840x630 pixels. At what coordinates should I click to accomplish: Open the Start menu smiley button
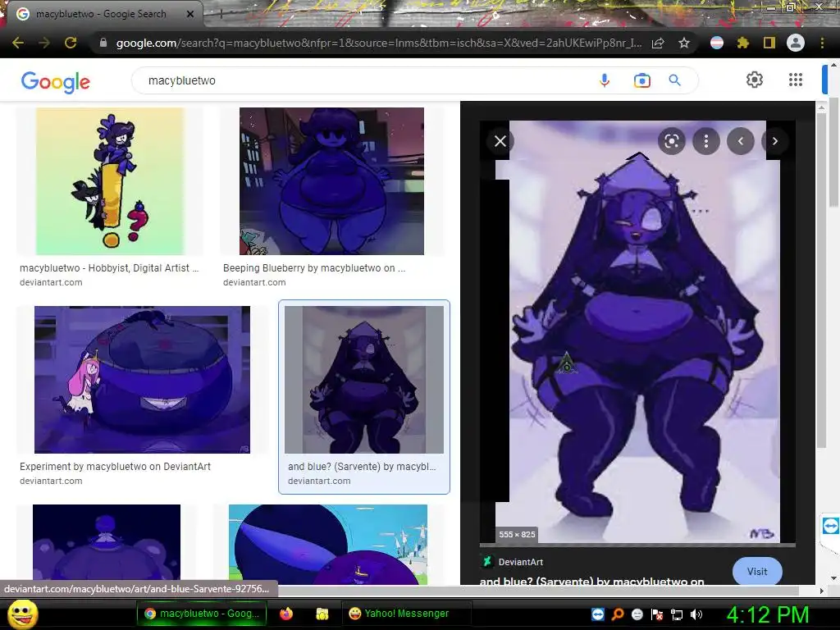[22, 614]
